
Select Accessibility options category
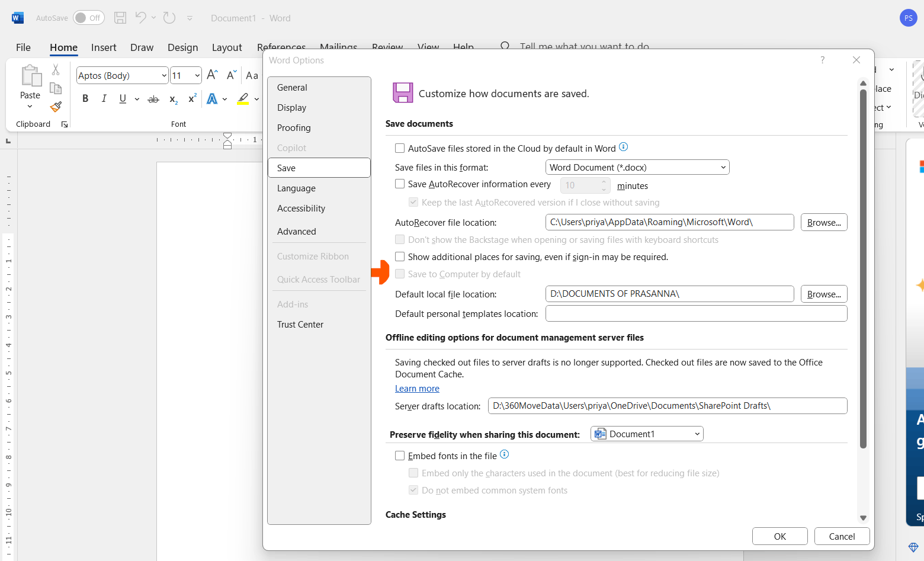click(319, 209)
